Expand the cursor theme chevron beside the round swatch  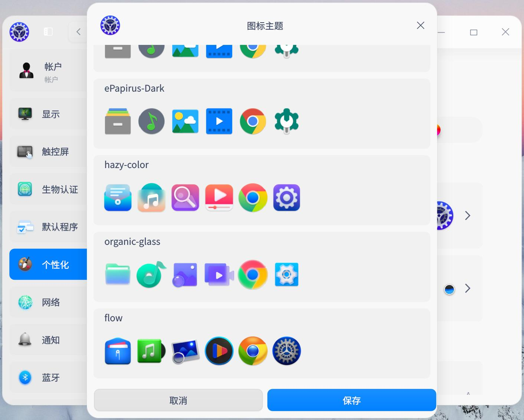(468, 289)
